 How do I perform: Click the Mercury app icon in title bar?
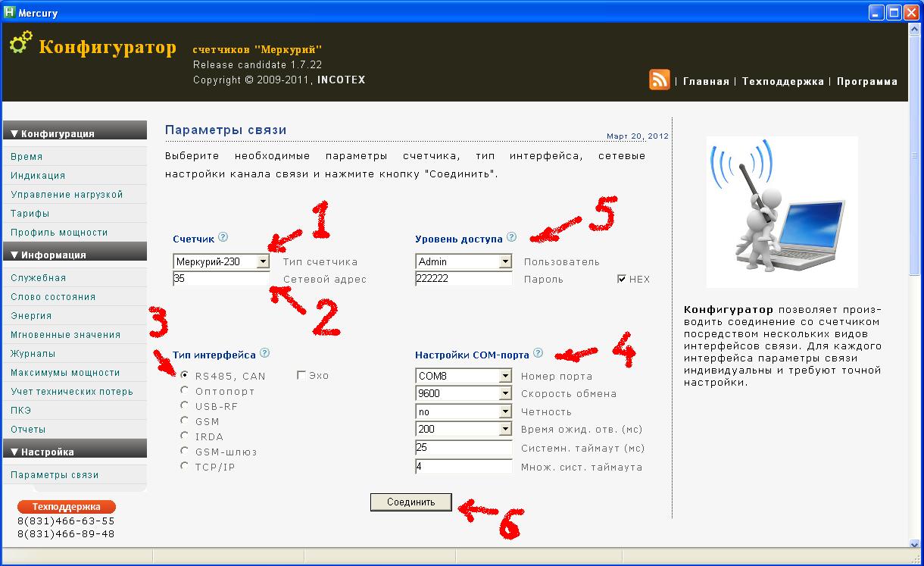10,12
